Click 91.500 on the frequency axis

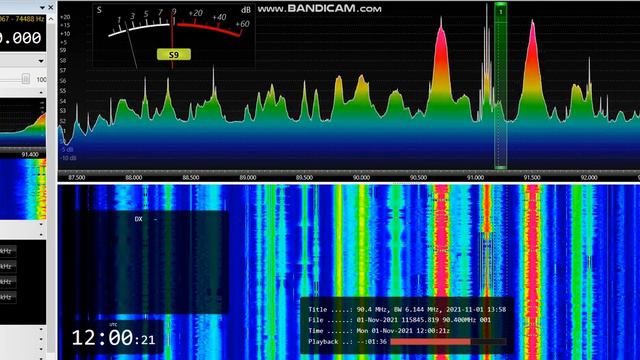pyautogui.click(x=532, y=178)
